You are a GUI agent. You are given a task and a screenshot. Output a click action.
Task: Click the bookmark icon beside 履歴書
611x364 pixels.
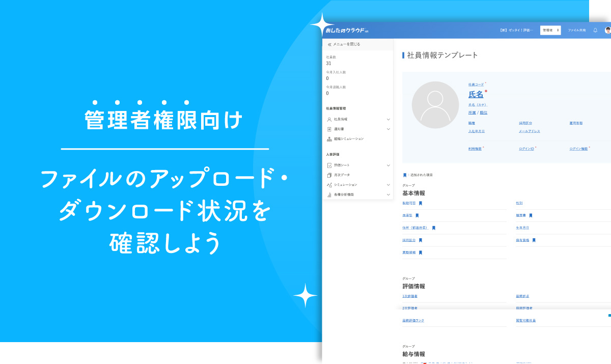point(531,215)
